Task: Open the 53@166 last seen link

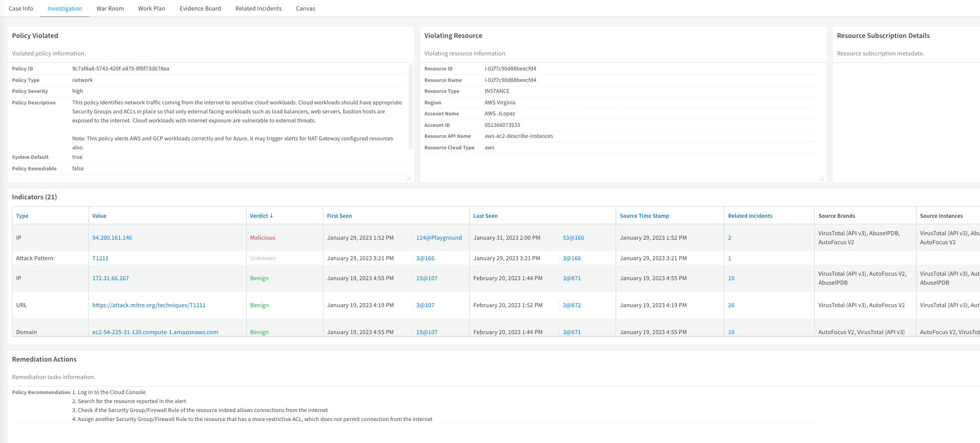Action: tap(573, 238)
